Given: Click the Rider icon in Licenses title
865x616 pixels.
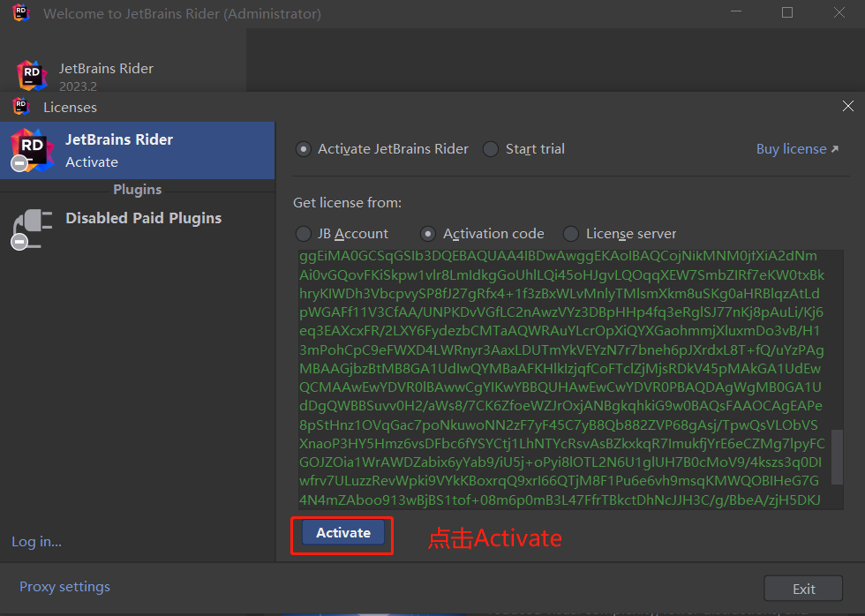Looking at the screenshot, I should [x=21, y=106].
